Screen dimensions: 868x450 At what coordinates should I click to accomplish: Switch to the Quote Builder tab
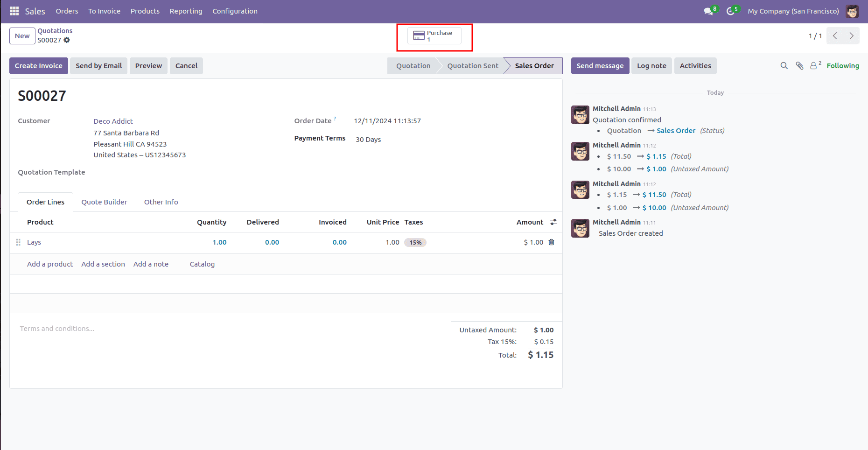(x=104, y=202)
